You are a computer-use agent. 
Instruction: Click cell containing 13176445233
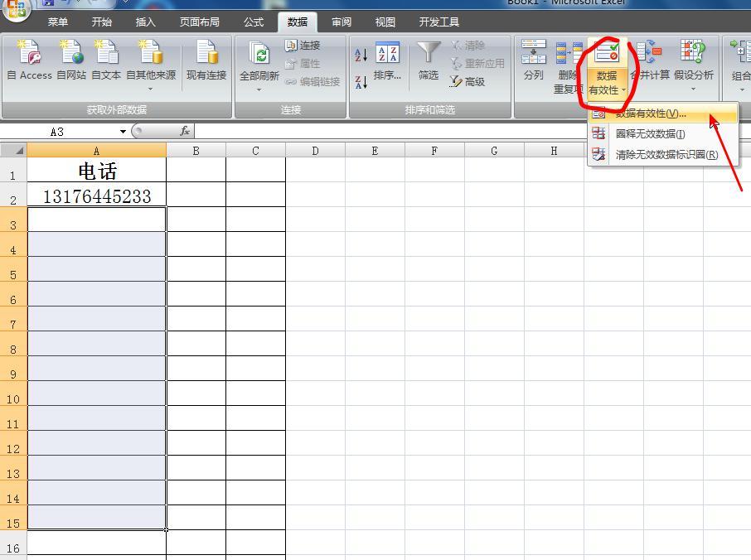click(x=96, y=195)
